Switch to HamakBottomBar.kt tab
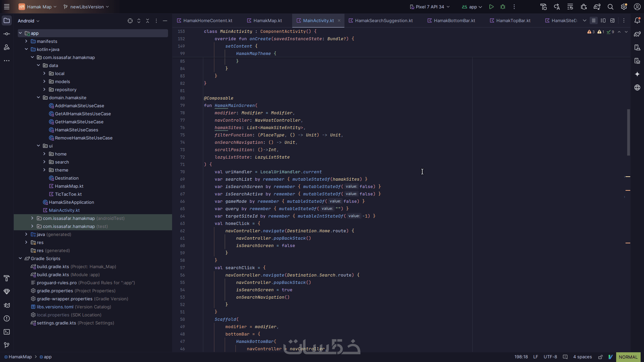Image resolution: width=644 pixels, height=362 pixels. pos(454,21)
